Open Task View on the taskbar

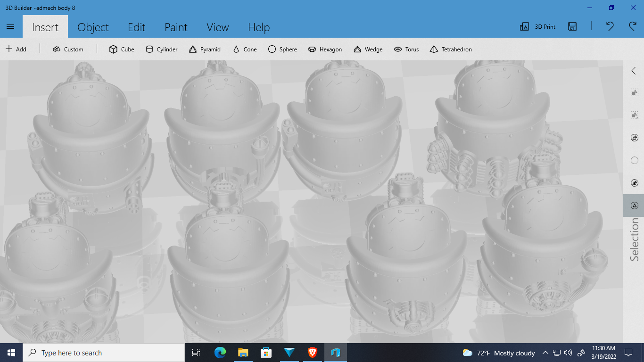click(x=196, y=353)
